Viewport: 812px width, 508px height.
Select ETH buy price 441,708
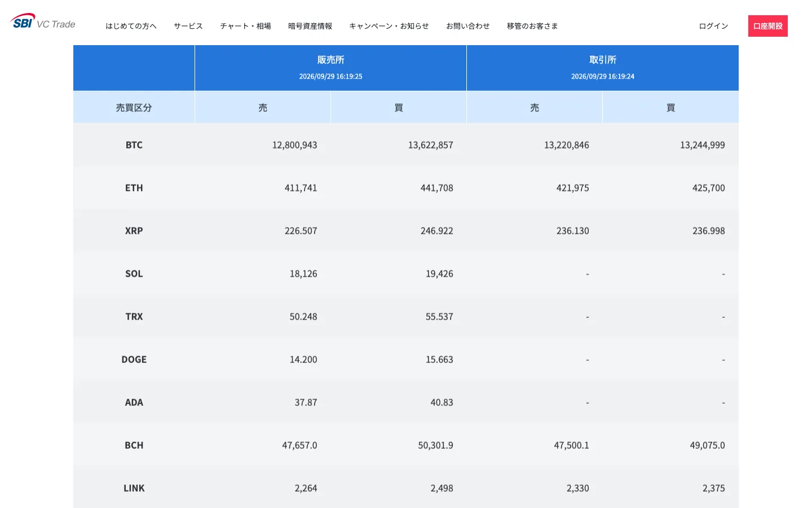(x=437, y=188)
